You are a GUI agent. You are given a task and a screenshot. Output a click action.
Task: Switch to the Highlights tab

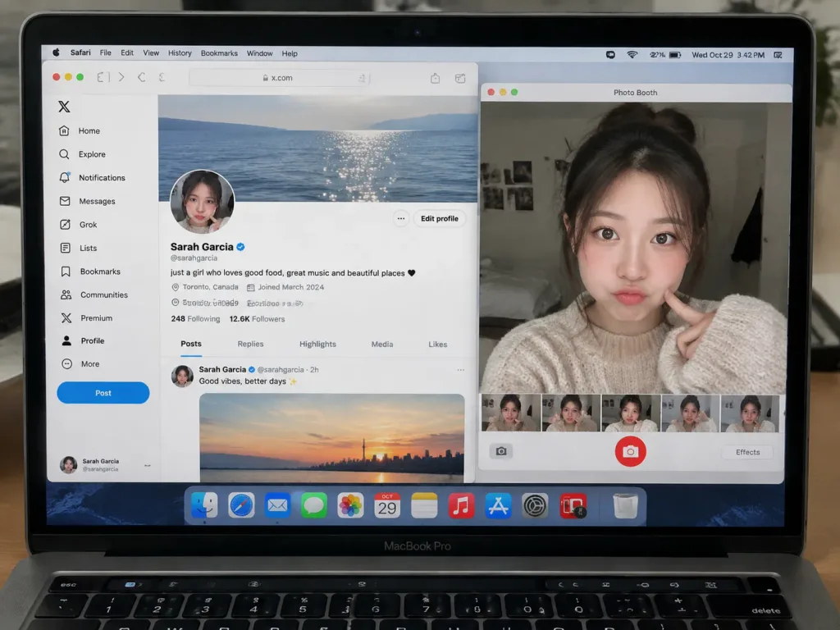[x=317, y=344]
